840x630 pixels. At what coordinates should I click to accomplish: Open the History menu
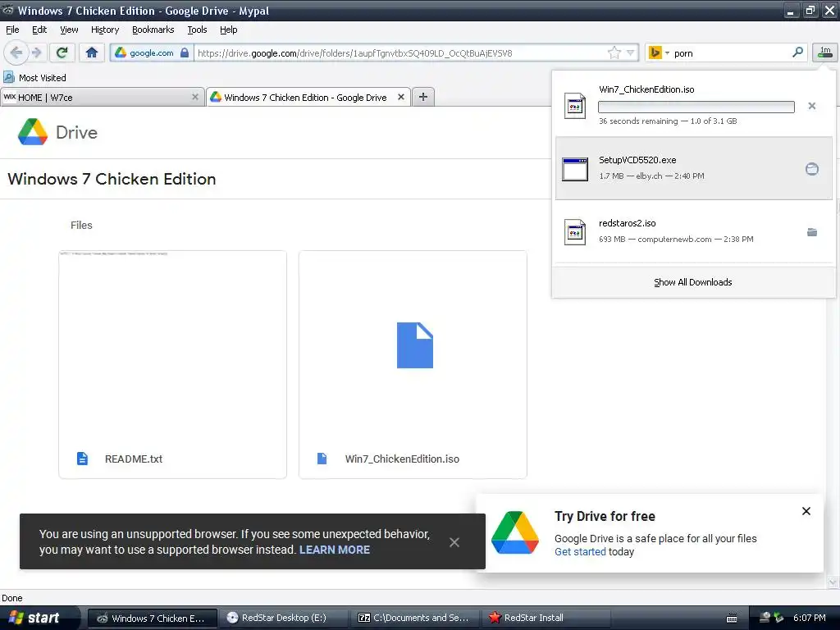(x=105, y=30)
